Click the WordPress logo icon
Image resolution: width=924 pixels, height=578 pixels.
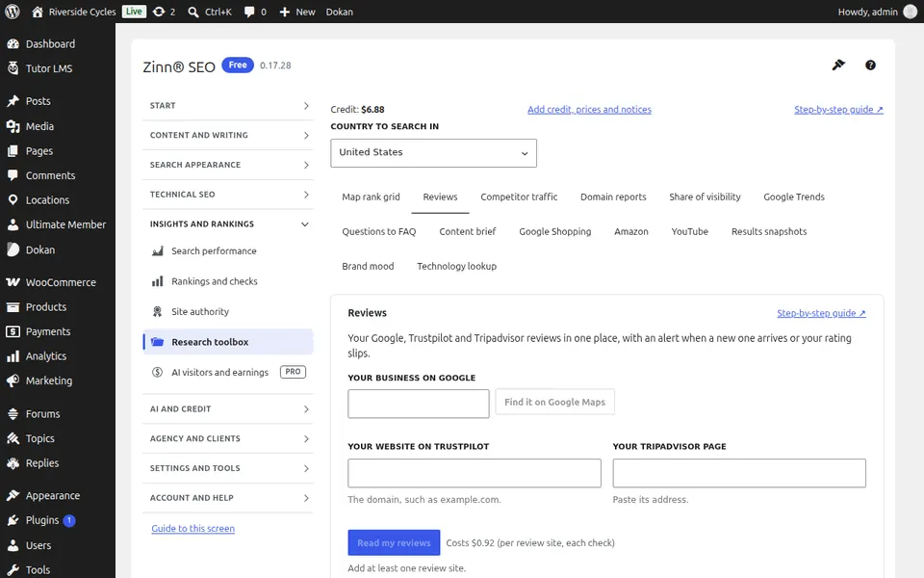(x=13, y=12)
